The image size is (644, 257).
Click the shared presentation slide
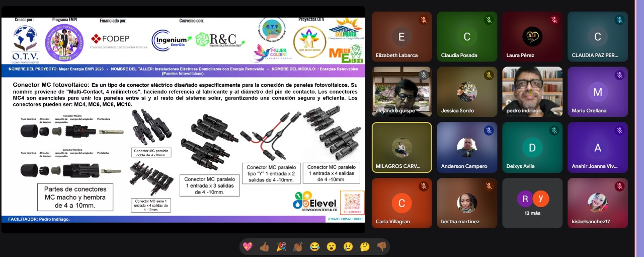[x=183, y=119]
